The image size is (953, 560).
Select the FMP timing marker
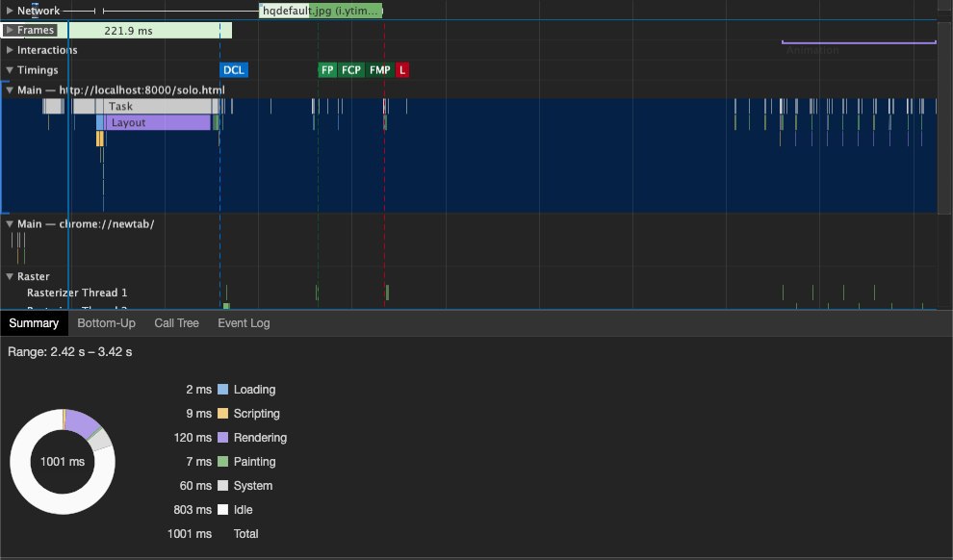tap(380, 70)
